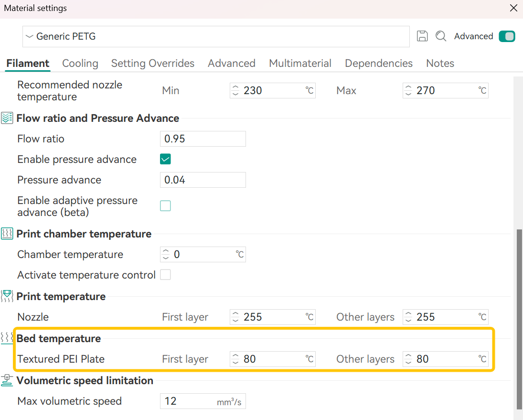The width and height of the screenshot is (523, 420).
Task: Check Activate temperature control
Action: (165, 275)
